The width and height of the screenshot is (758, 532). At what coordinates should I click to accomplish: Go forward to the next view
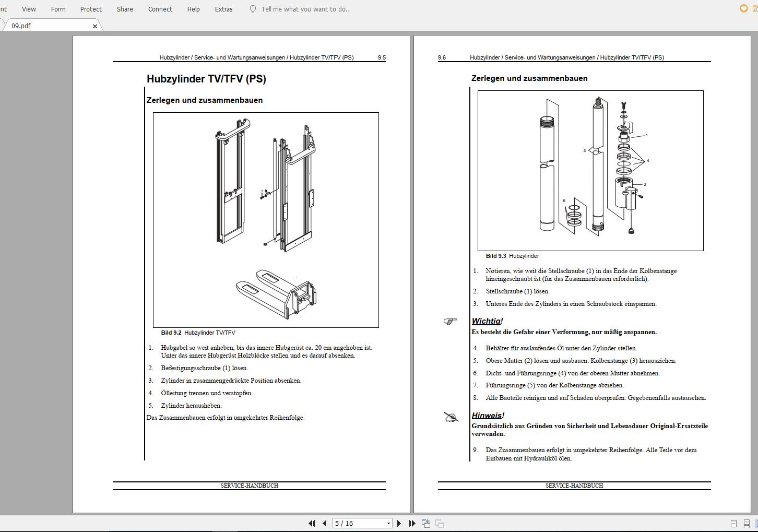coord(440,523)
